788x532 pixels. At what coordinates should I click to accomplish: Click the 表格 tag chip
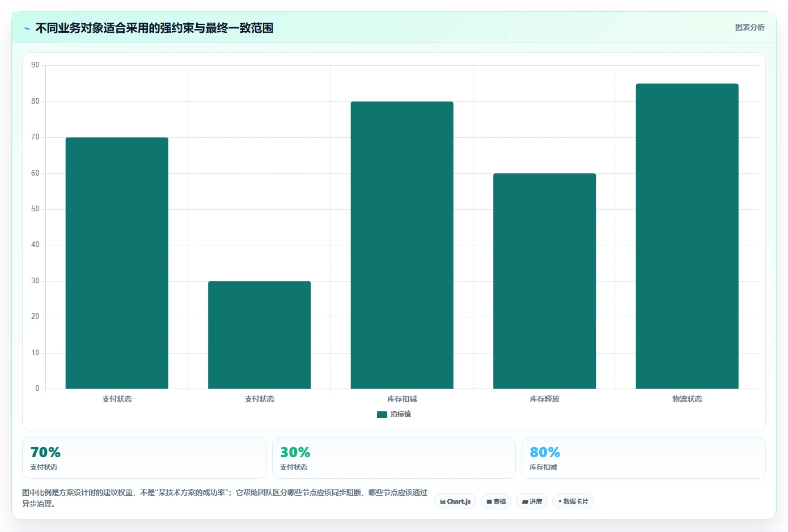[496, 501]
